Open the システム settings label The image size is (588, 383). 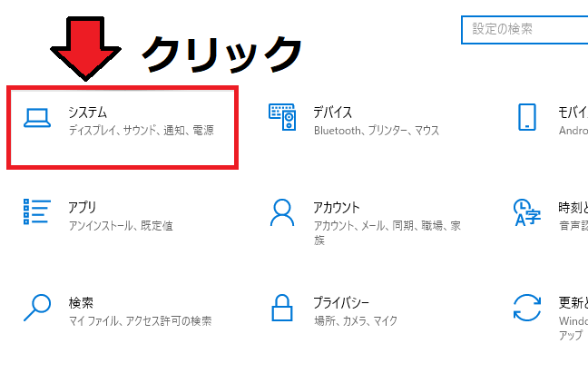(x=87, y=112)
